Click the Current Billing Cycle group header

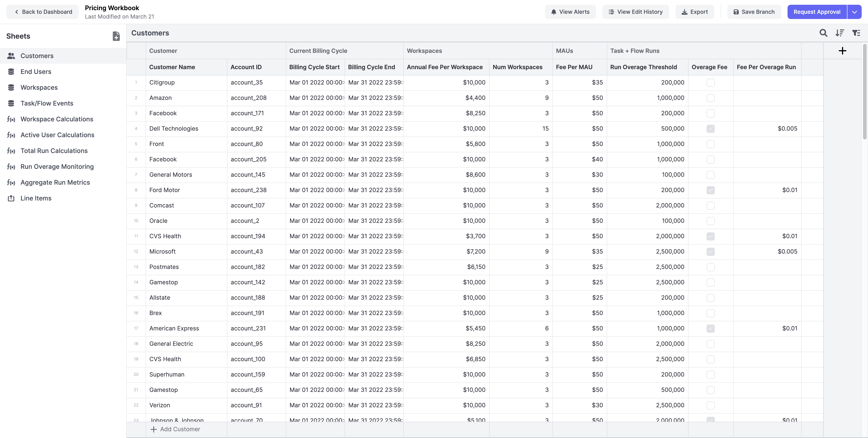(344, 51)
